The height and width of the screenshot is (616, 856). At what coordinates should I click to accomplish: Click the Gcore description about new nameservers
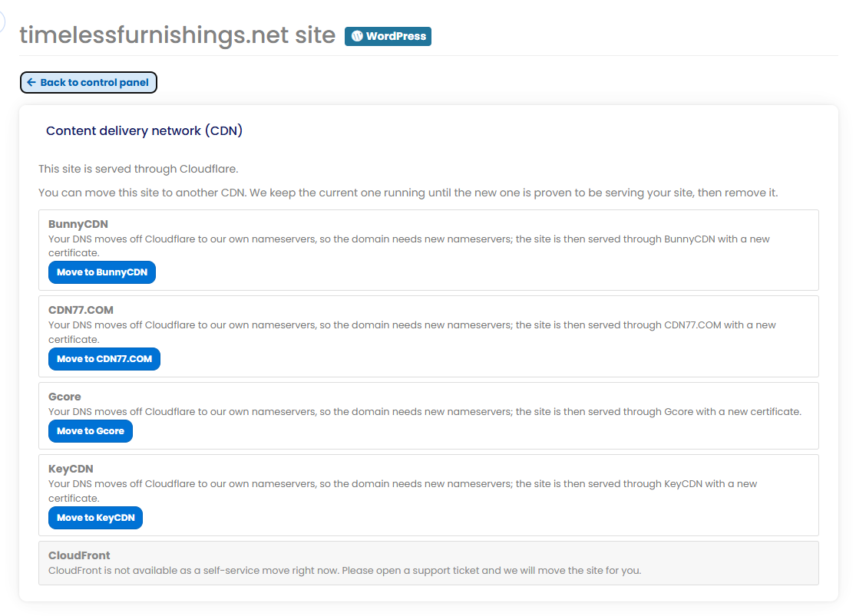click(425, 412)
